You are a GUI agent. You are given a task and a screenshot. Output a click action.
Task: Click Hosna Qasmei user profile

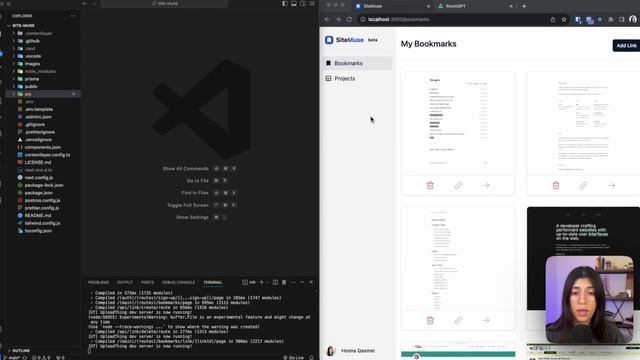(x=351, y=351)
